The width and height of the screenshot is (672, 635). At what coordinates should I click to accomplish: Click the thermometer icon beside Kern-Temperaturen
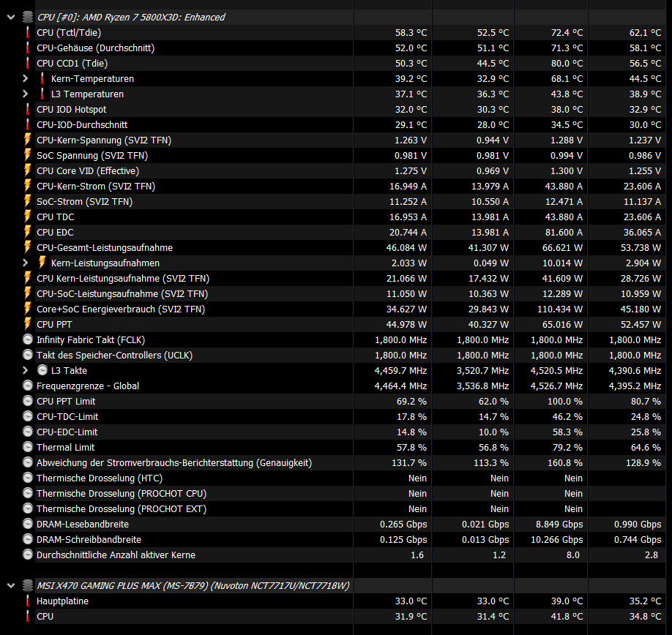[42, 79]
